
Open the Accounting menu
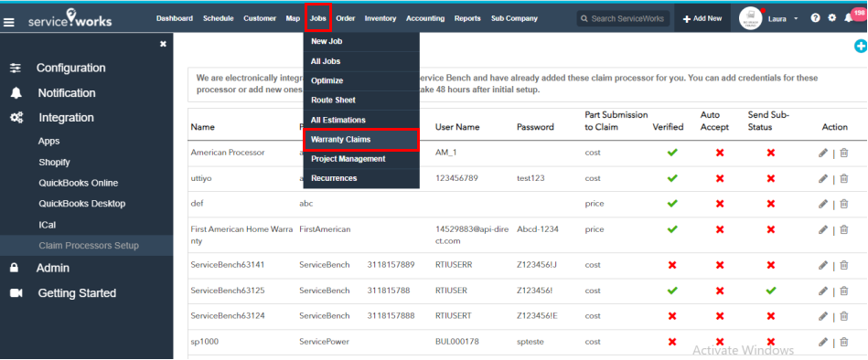(x=425, y=18)
